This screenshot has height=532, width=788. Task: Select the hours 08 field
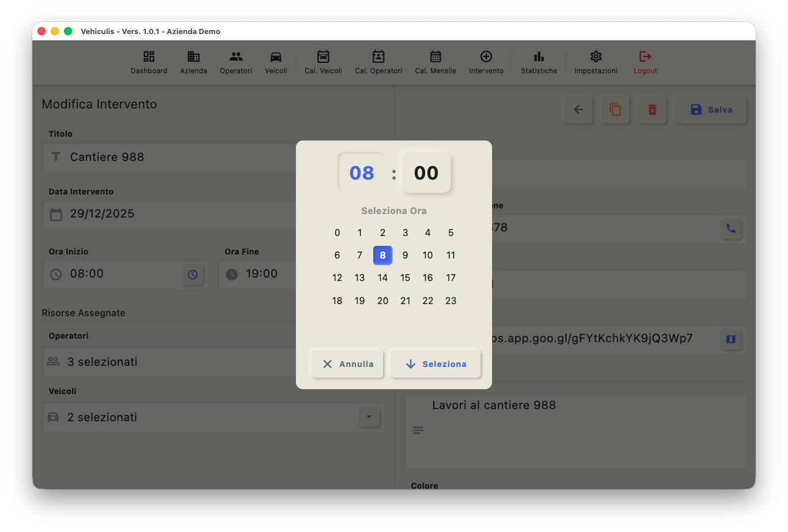(362, 173)
